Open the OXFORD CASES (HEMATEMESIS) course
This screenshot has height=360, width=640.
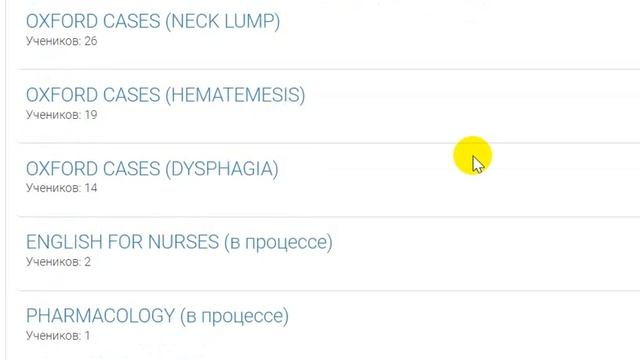click(166, 95)
